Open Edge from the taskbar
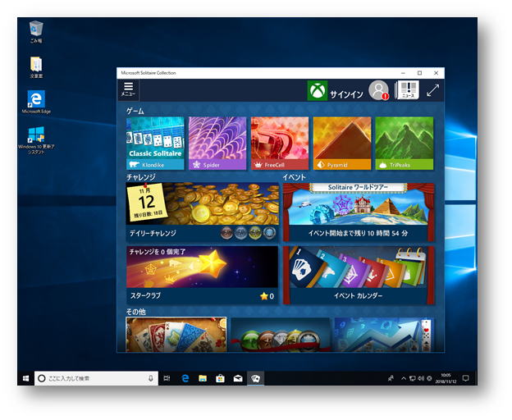Viewport: 512px width, 420px height. [185, 378]
